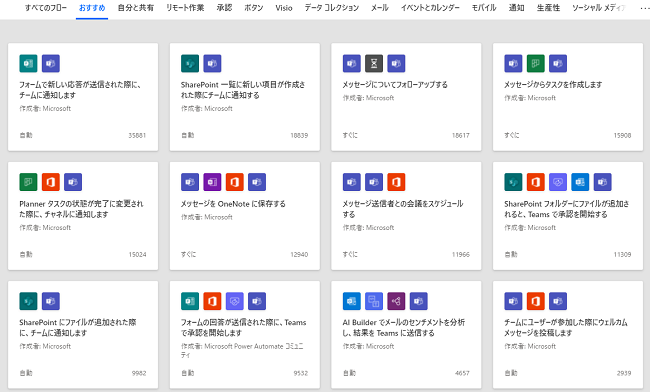Click usage count 18839
Image resolution: width=650 pixels, height=392 pixels.
299,136
